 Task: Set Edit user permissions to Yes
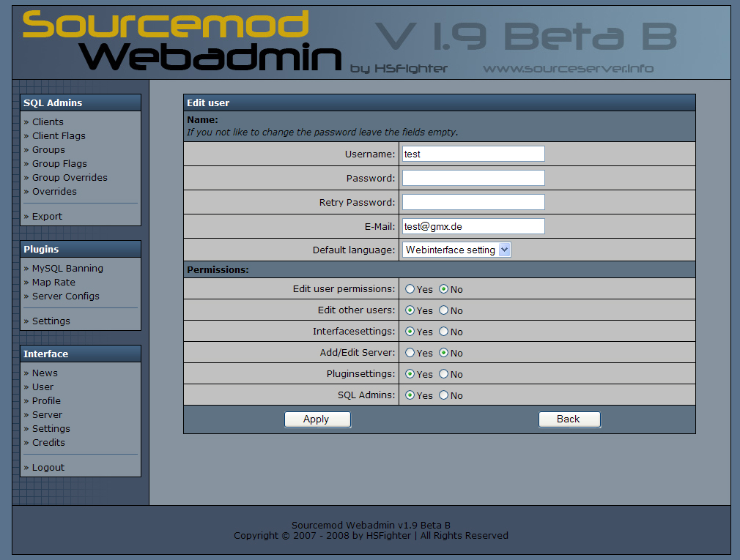(x=410, y=289)
